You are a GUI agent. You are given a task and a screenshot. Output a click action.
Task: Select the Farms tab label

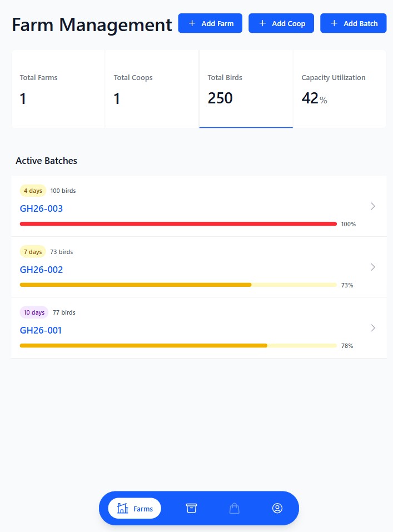[143, 509]
